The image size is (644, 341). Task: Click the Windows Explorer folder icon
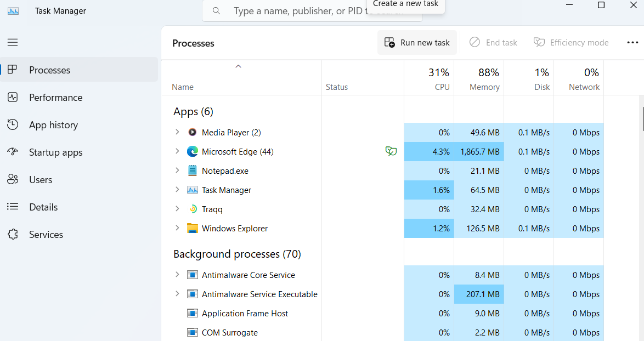point(192,228)
